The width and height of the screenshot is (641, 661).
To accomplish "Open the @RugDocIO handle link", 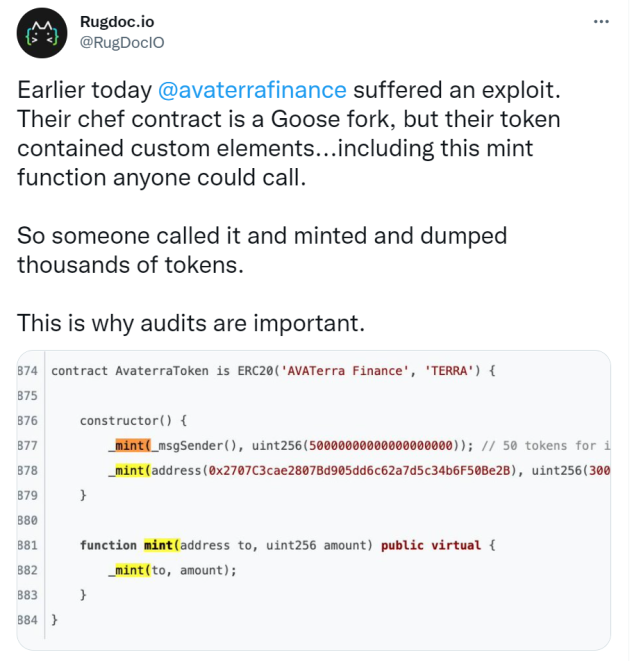I will pos(121,41).
